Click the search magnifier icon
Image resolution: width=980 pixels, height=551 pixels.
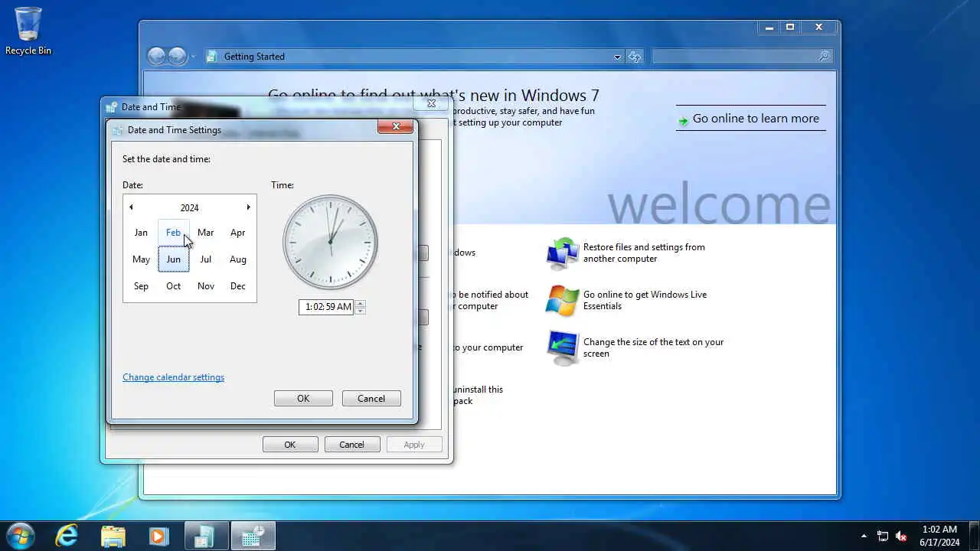pyautogui.click(x=824, y=57)
